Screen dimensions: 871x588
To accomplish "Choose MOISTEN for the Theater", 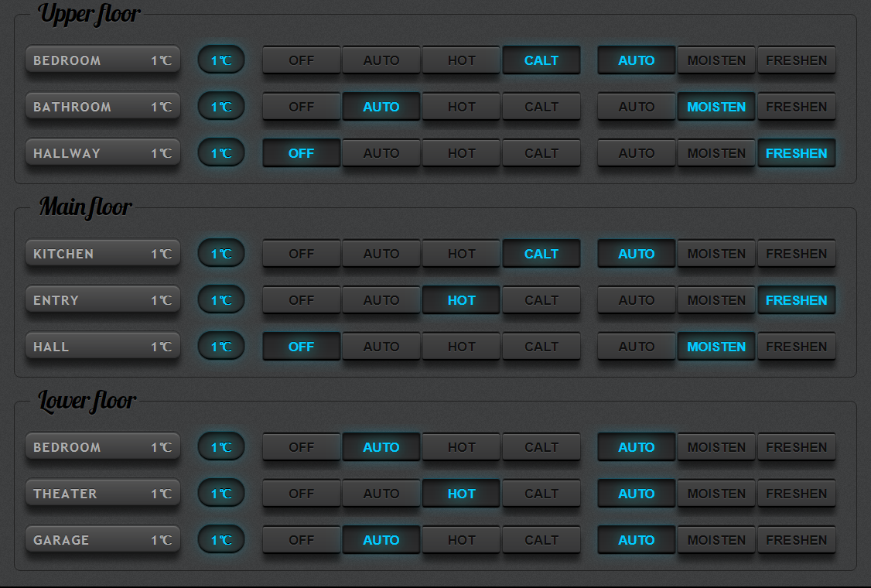I will point(716,494).
